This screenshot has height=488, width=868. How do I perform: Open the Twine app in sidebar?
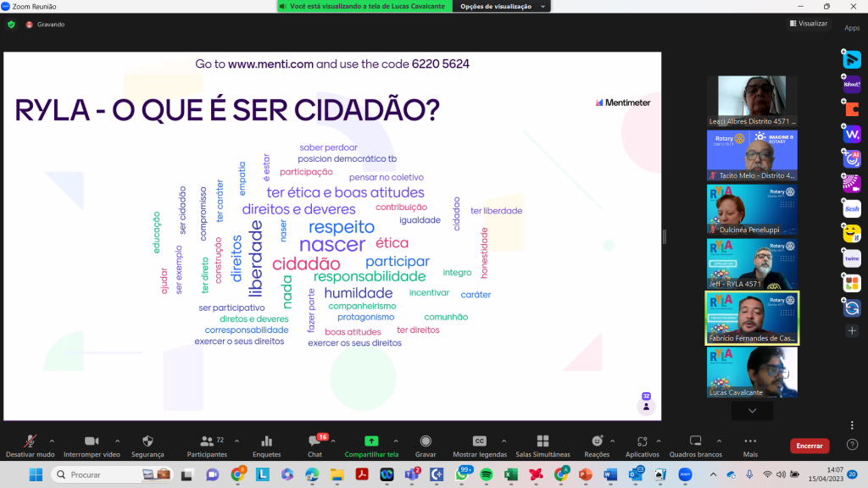(x=852, y=258)
